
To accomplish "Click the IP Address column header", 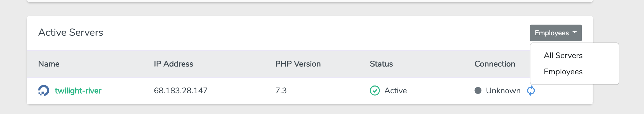I will pyautogui.click(x=173, y=64).
